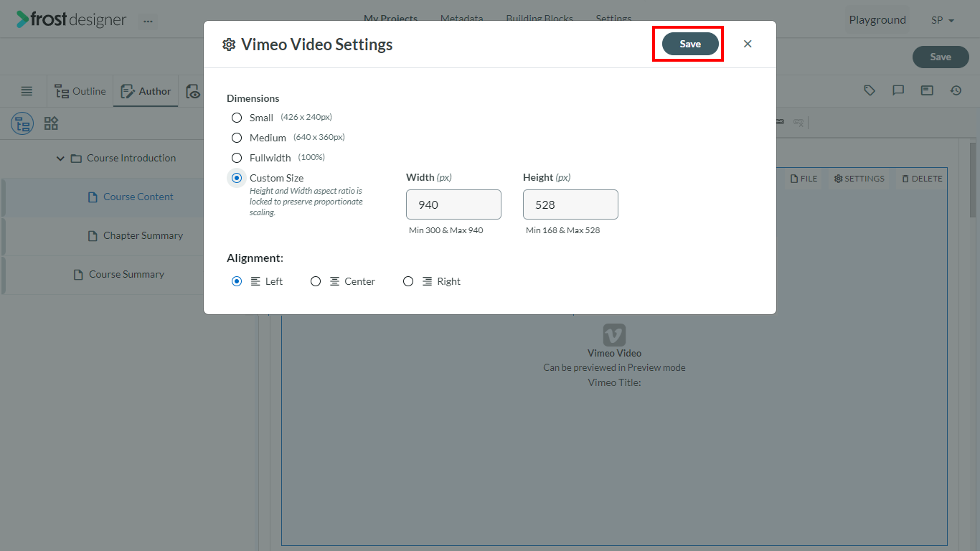Click the Vimeo logo placeholder icon
This screenshot has width=980, height=551.
(614, 335)
